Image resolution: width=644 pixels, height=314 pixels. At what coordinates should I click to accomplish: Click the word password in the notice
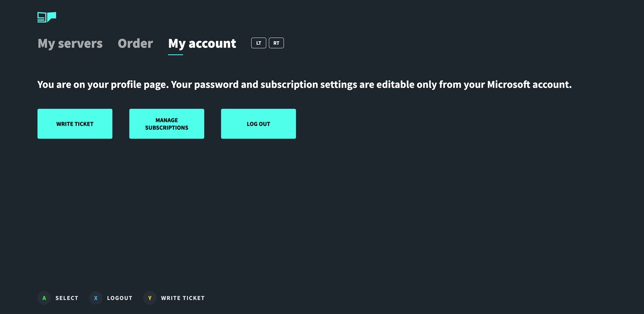coord(216,85)
